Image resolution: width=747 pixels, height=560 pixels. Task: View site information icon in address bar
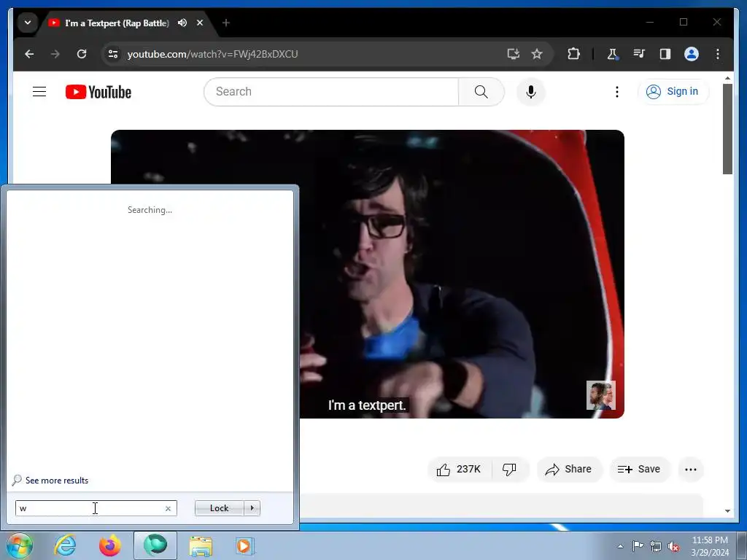[x=113, y=54]
